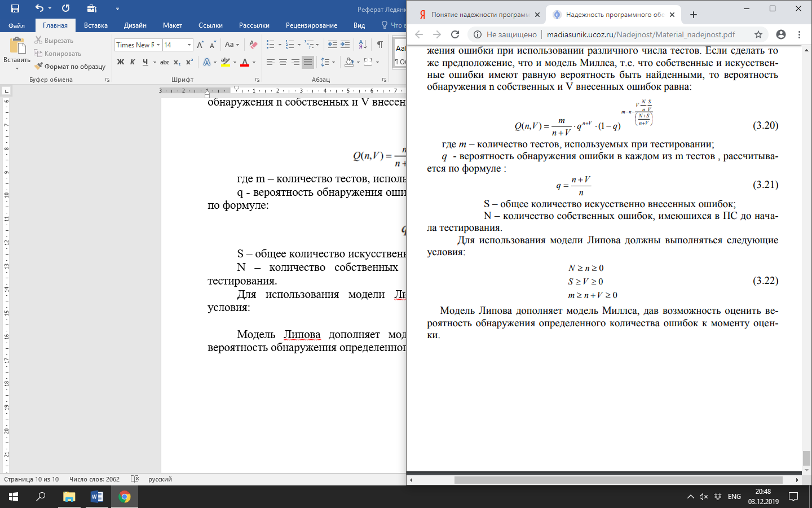Switch to the Макет ribbon tab
The width and height of the screenshot is (812, 508).
click(173, 25)
